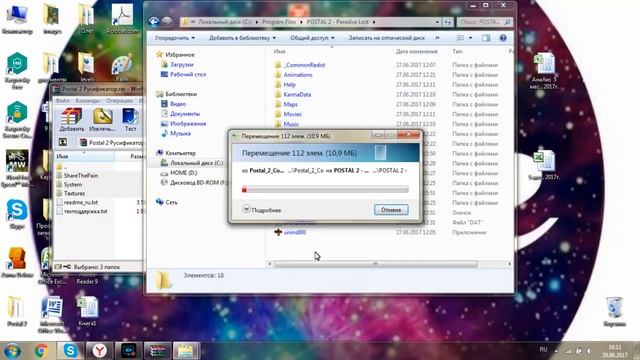Show more toolbar commands chevron
640x360 pixels.
point(437,38)
